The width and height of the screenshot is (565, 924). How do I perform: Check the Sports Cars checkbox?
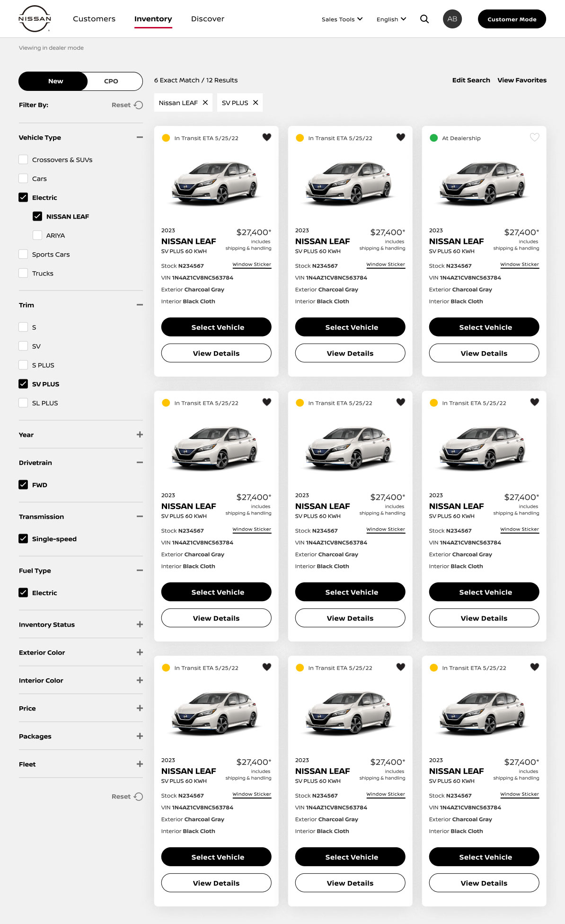pos(23,254)
